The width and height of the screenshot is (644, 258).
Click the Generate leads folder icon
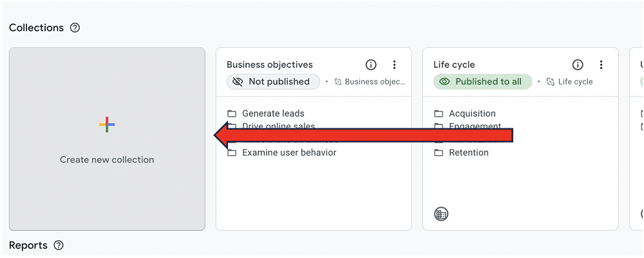coord(232,114)
